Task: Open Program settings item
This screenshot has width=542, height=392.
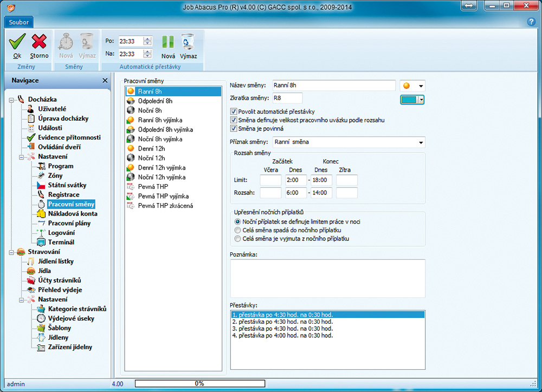Action: [x=61, y=166]
